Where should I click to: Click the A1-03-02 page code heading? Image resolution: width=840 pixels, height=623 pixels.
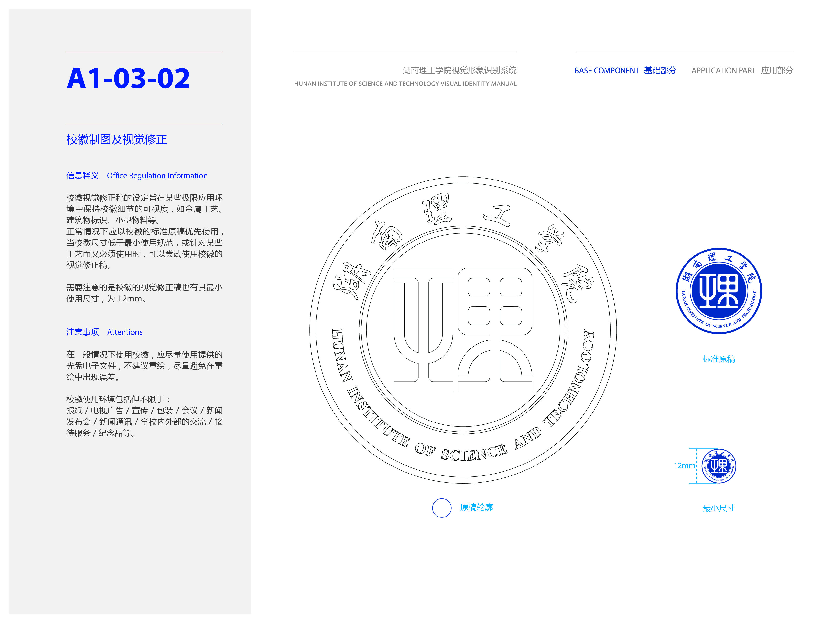tap(128, 78)
